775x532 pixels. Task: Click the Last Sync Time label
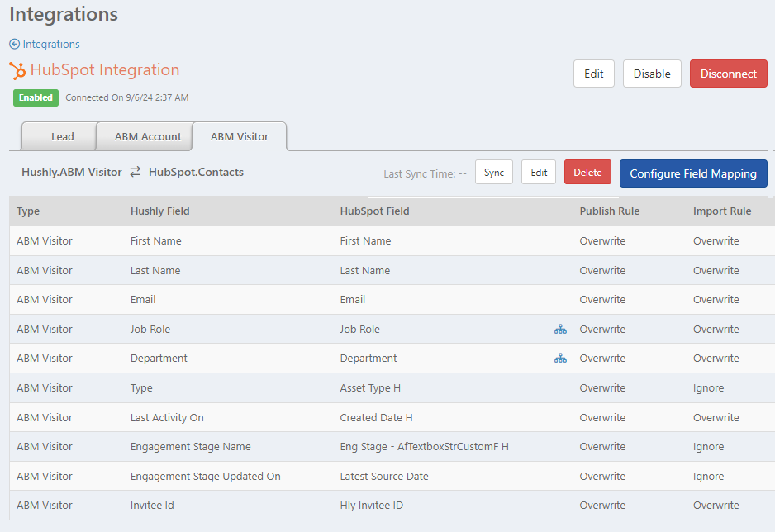pos(425,173)
